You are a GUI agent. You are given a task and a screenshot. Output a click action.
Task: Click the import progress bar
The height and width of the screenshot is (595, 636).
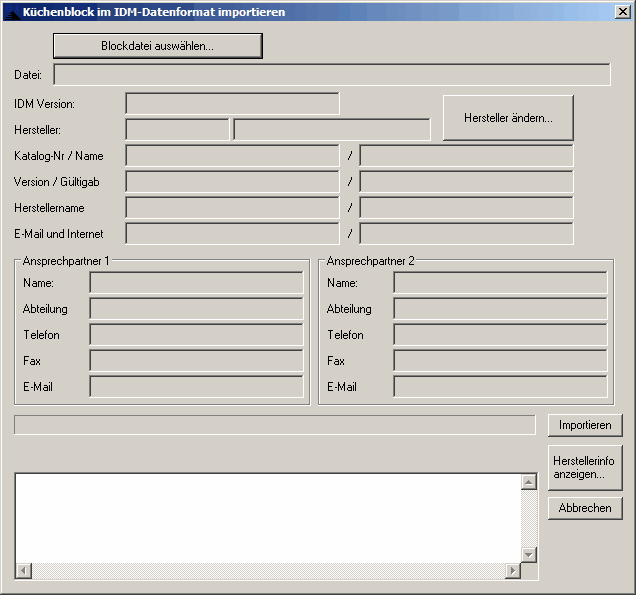coord(274,425)
